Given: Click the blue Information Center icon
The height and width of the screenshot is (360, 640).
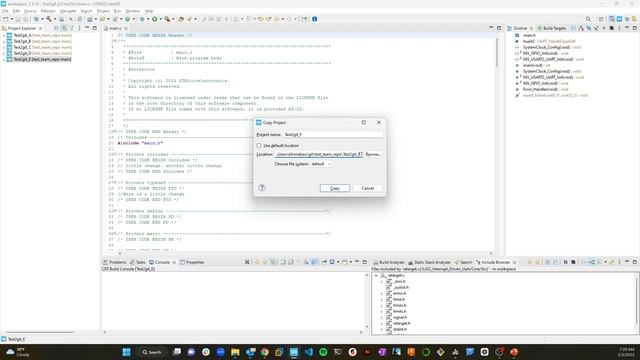Looking at the screenshot, I should click(x=315, y=19).
